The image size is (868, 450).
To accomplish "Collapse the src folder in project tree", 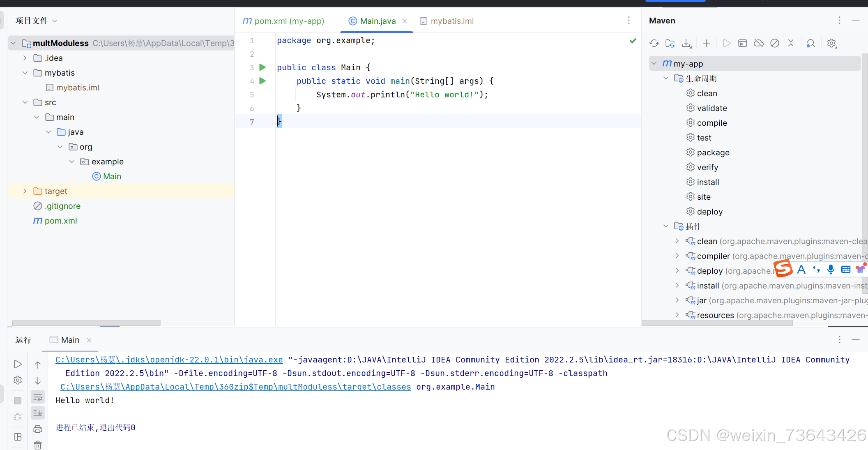I will coord(25,102).
